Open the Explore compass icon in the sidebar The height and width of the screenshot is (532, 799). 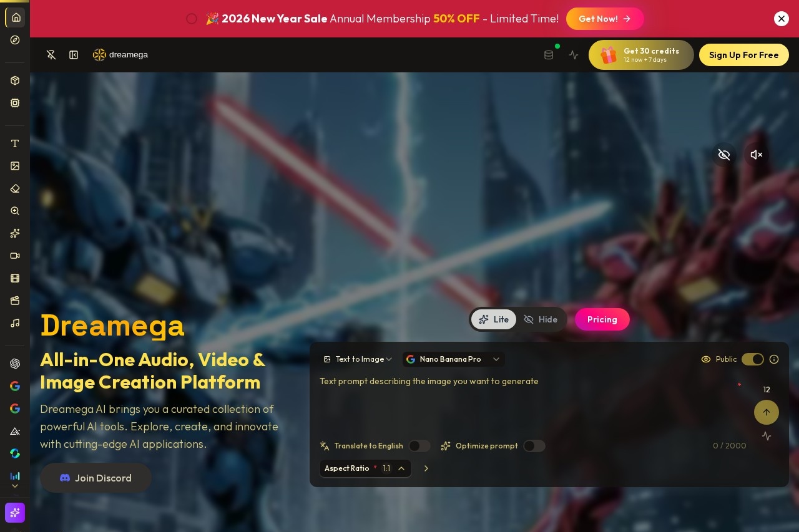(x=15, y=40)
